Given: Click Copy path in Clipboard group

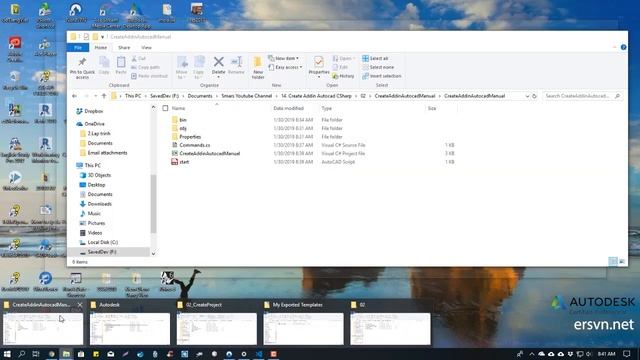Looking at the screenshot, I should 146,67.
